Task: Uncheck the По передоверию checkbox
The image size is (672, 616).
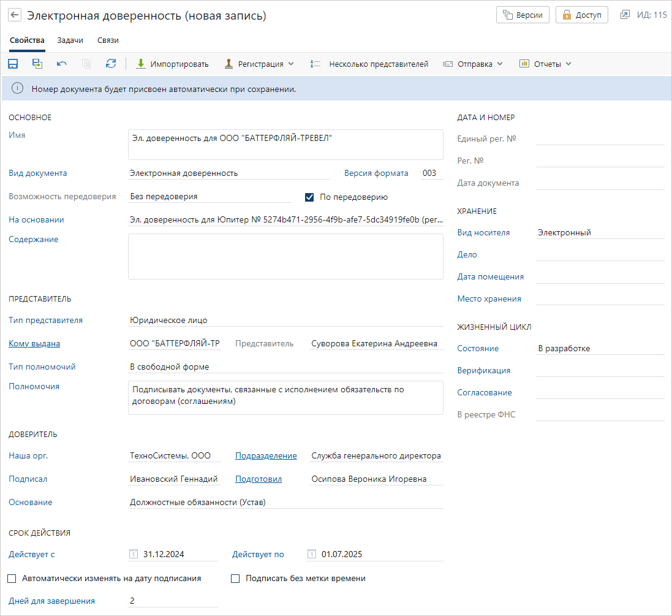Action: pos(309,197)
